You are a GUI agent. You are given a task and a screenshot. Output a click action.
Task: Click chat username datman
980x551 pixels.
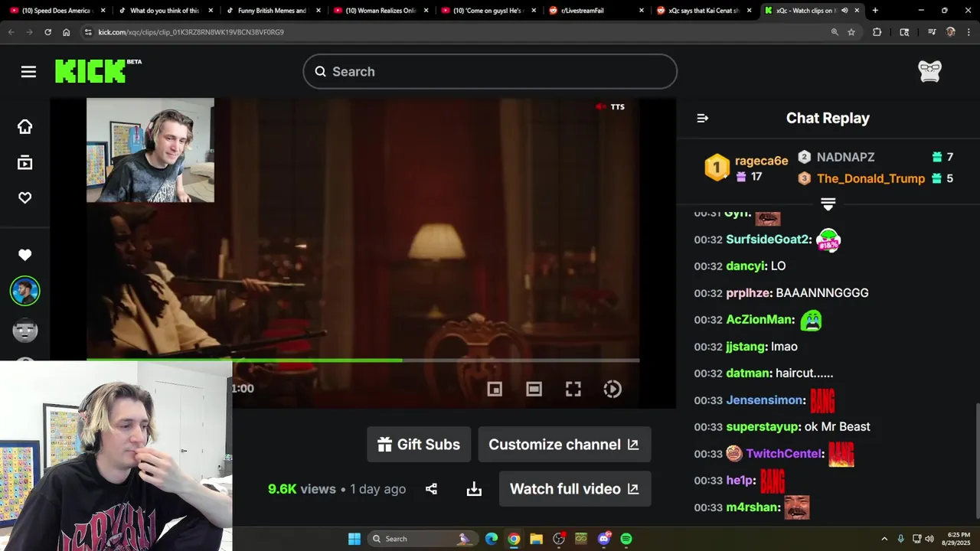click(x=747, y=373)
